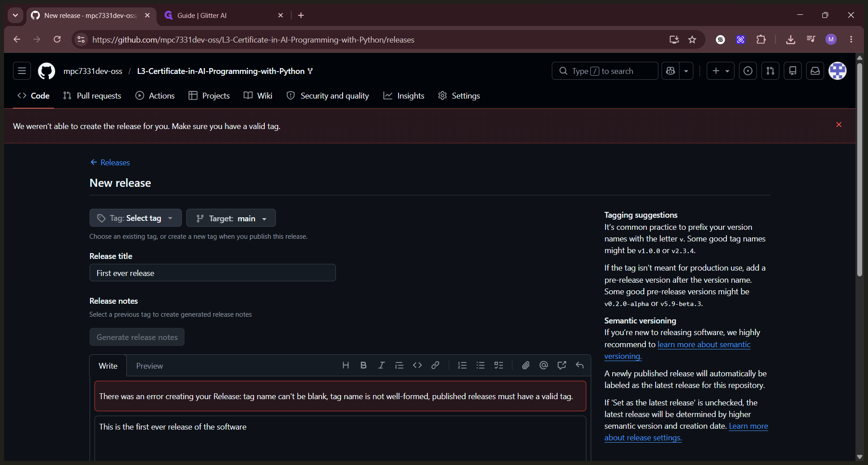Viewport: 868px width, 465px height.
Task: Click into the release notes text area
Action: 340,439
